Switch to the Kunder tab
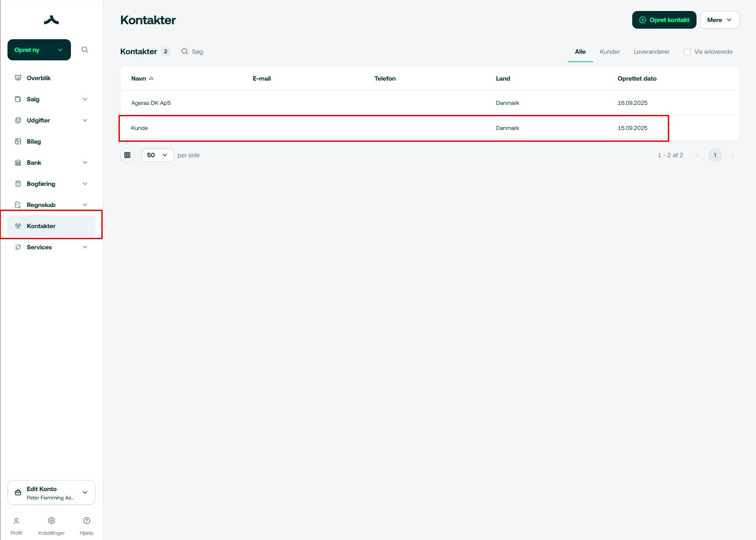Viewport: 756px width, 540px height. [x=610, y=52]
